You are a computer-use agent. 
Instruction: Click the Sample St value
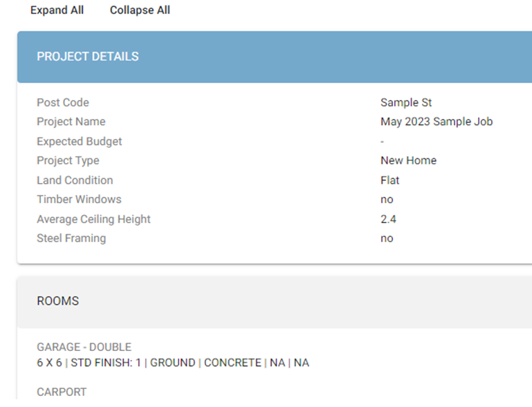click(x=406, y=103)
